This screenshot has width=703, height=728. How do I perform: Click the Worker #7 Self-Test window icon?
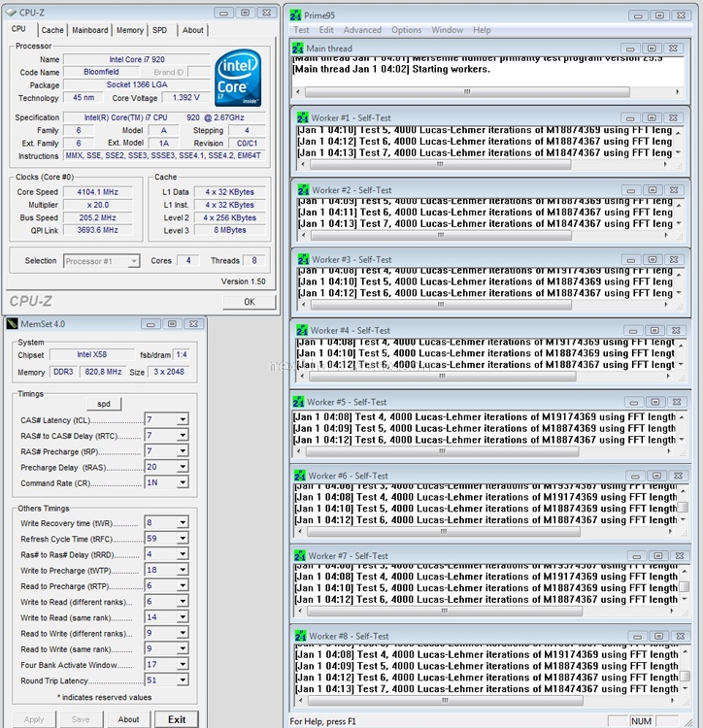(x=300, y=556)
